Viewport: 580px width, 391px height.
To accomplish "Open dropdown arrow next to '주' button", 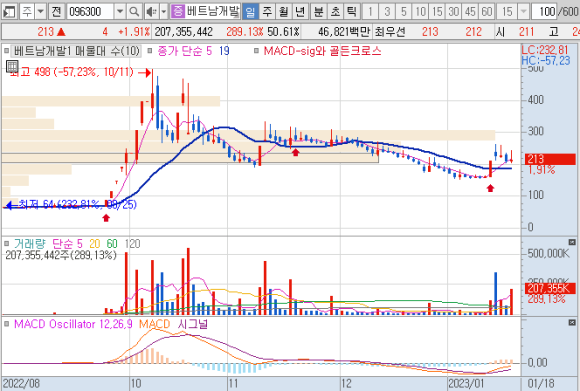I will pyautogui.click(x=41, y=12).
